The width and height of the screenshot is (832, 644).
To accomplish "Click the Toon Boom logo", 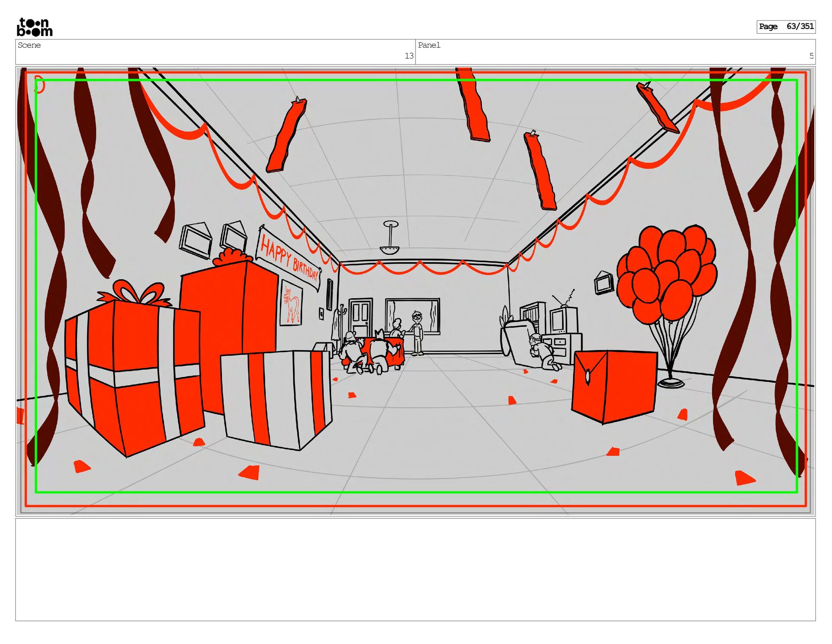I will (x=35, y=27).
